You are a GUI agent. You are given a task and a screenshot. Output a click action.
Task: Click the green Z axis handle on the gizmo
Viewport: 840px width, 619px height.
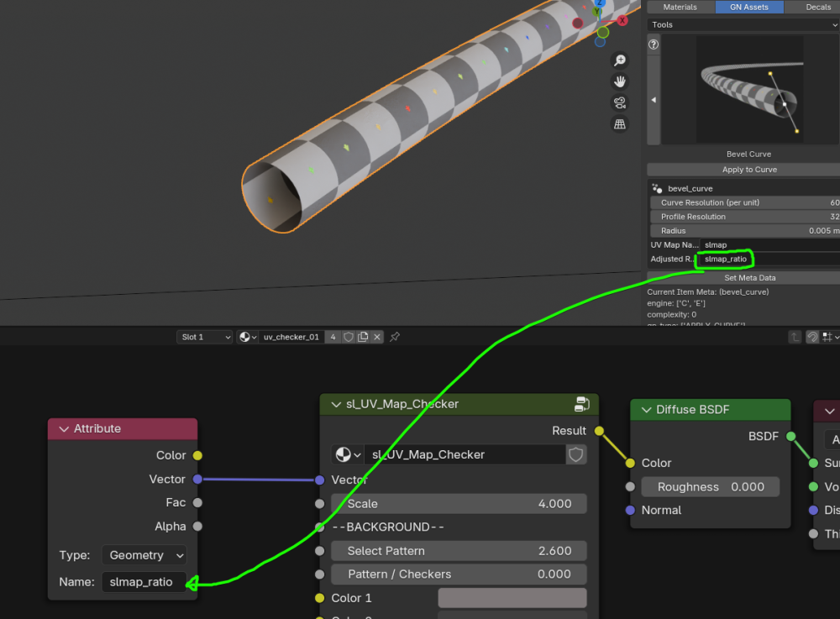[x=603, y=34]
